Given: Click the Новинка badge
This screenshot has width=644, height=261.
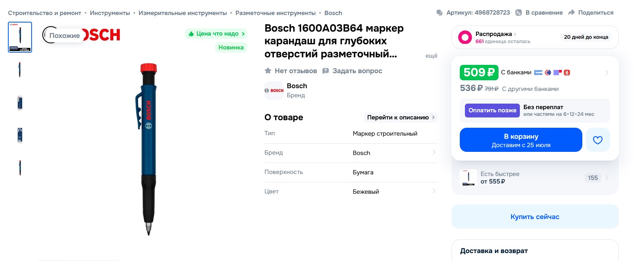Looking at the screenshot, I should click(x=231, y=47).
